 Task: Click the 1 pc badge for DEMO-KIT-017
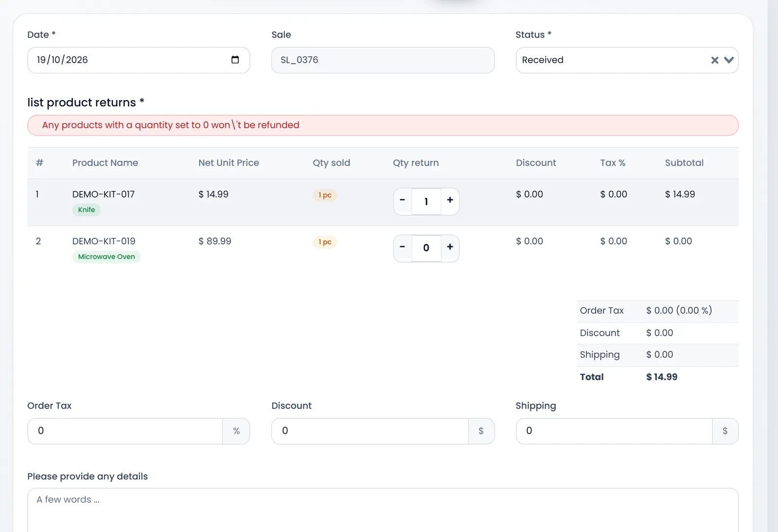coord(325,195)
